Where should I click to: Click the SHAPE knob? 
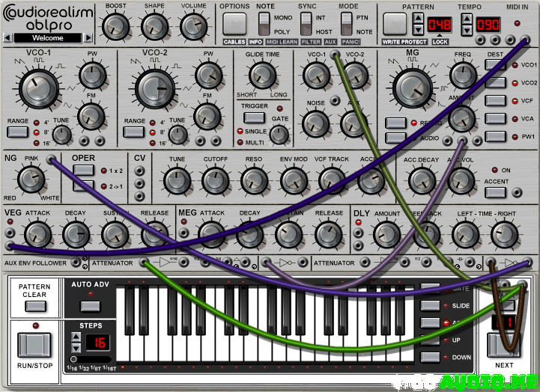(x=154, y=27)
